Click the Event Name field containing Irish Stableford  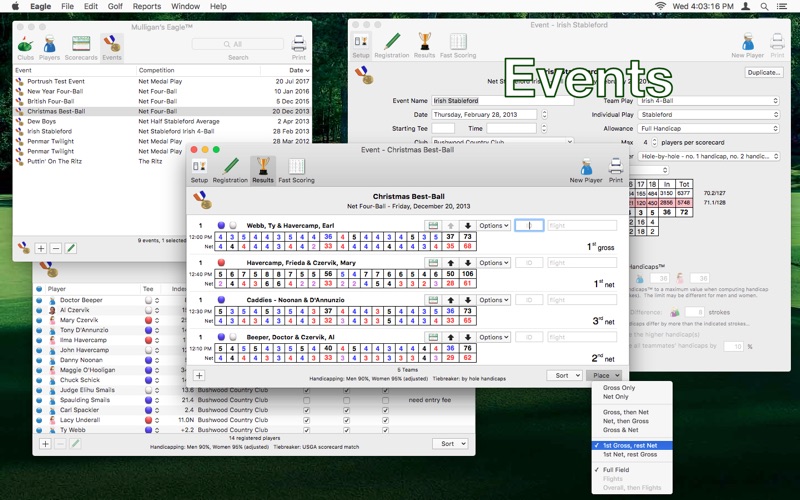[x=503, y=101]
